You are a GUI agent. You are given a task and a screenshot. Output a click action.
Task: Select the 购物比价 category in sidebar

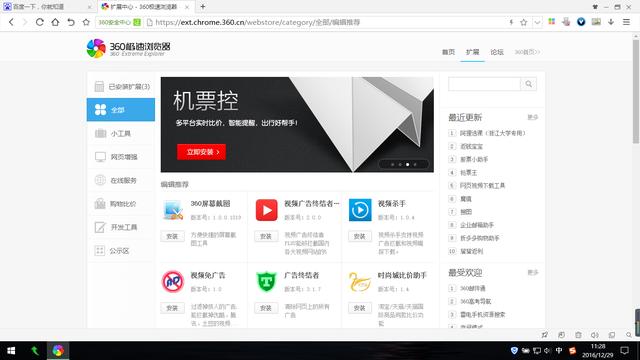(121, 204)
